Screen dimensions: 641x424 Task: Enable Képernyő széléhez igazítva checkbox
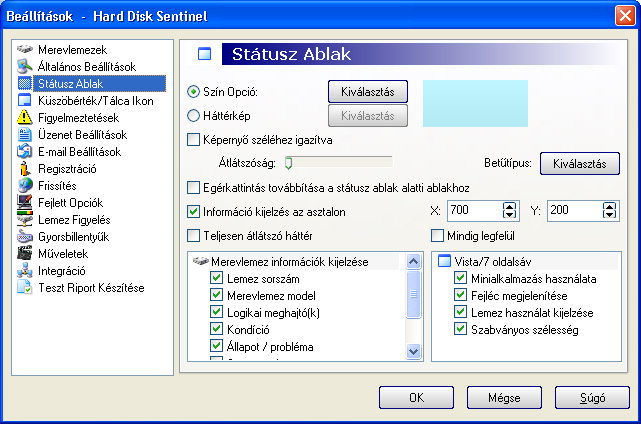point(193,140)
